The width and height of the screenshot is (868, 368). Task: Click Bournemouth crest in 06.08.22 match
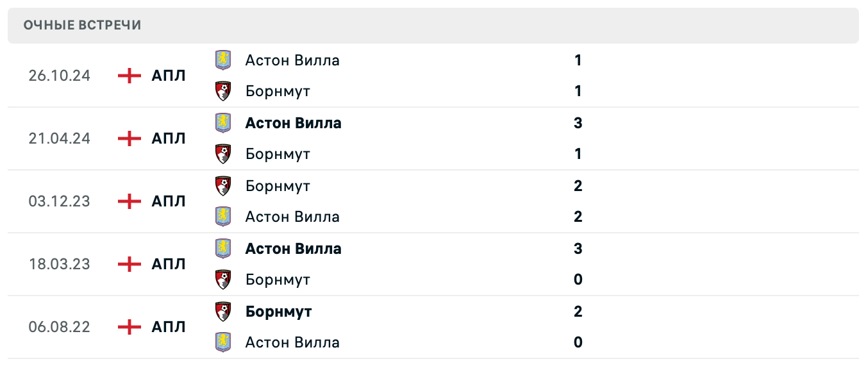click(x=222, y=312)
